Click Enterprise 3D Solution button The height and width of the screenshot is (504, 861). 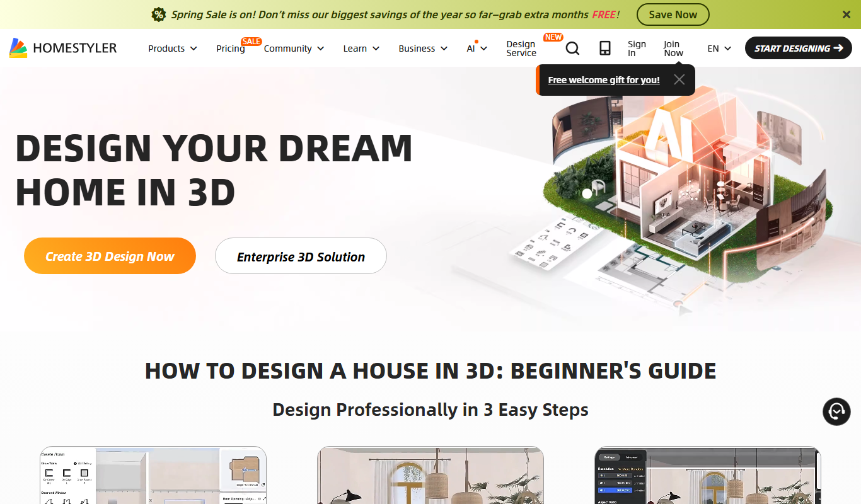tap(301, 256)
